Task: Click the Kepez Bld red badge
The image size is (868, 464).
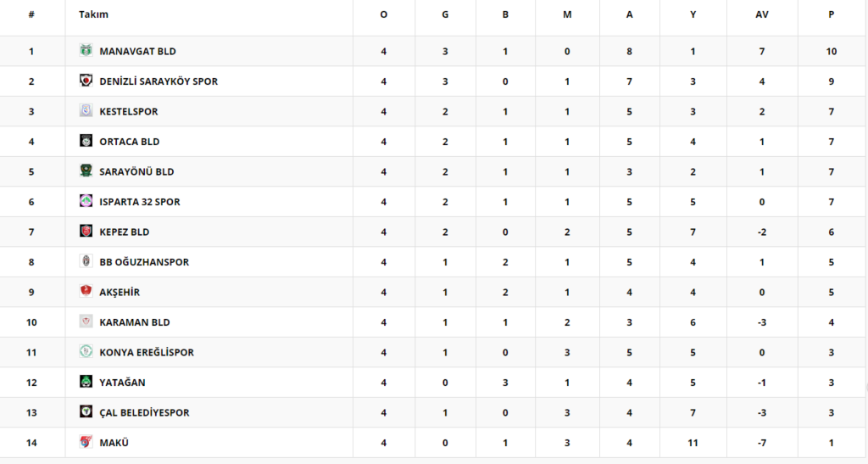Action: (x=86, y=231)
